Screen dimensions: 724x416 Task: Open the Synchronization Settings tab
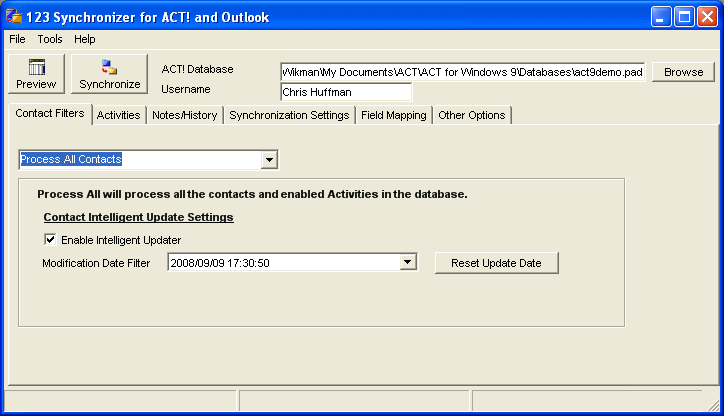[x=289, y=115]
